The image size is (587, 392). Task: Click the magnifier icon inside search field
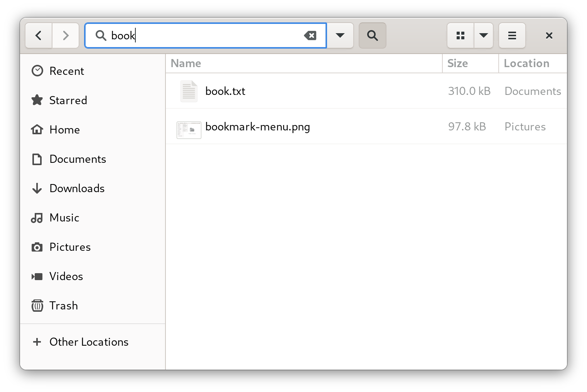pos(101,35)
